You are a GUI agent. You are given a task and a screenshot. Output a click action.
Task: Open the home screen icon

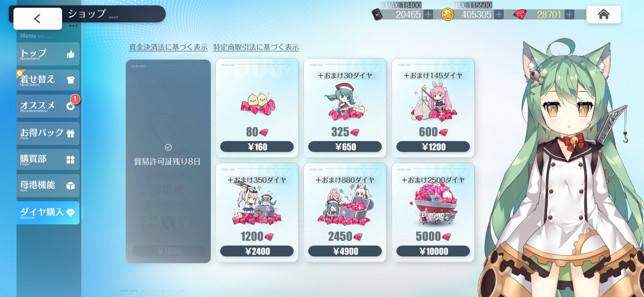[x=604, y=14]
